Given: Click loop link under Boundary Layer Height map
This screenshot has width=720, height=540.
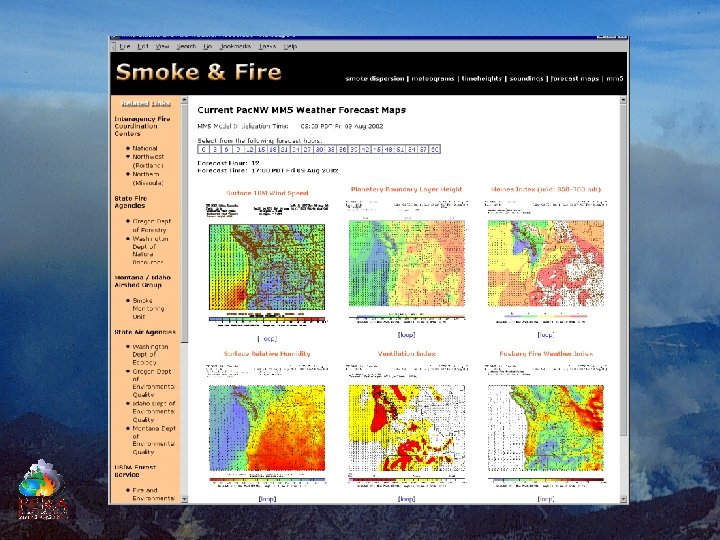Looking at the screenshot, I should [406, 335].
